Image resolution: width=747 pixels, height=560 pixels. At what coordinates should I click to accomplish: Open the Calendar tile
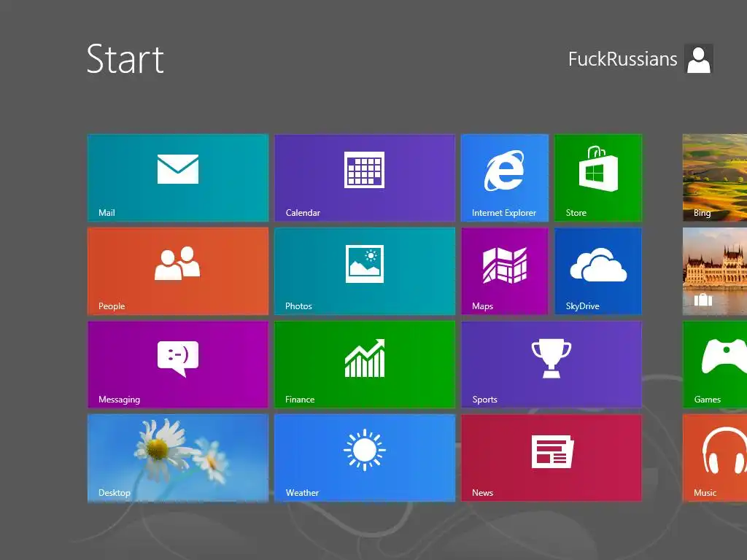[365, 178]
